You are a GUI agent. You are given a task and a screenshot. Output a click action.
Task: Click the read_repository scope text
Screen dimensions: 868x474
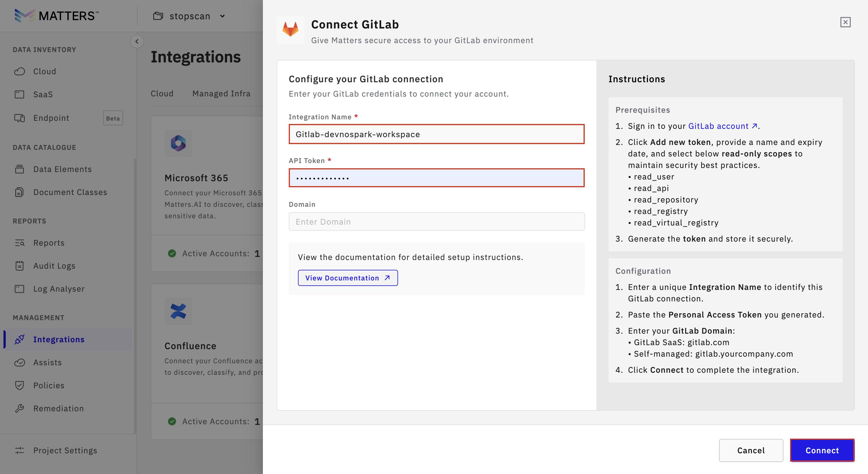(666, 200)
